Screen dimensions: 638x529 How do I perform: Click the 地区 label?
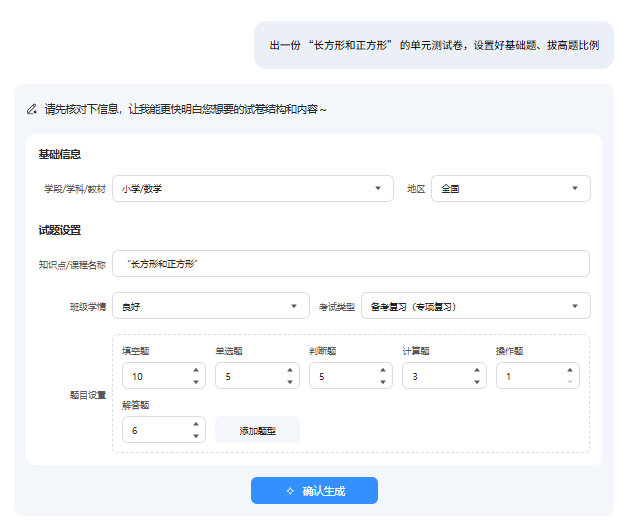click(416, 189)
